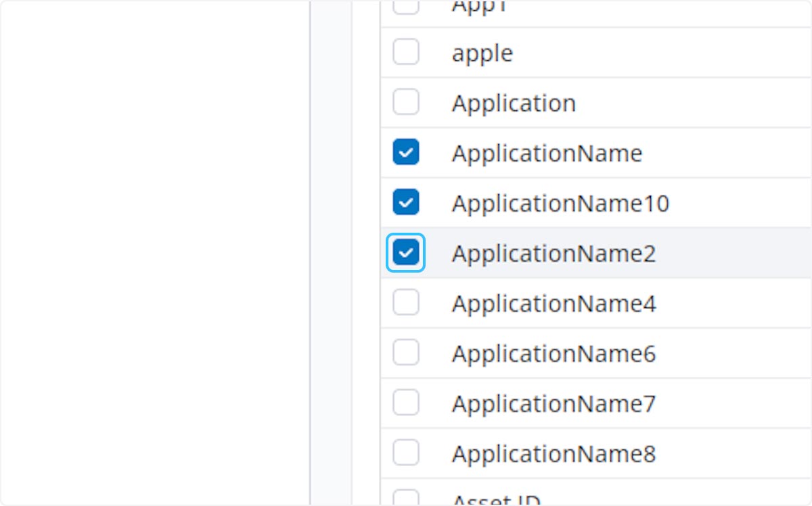The height and width of the screenshot is (506, 812).
Task: Click the highlighted ApplicationName2 label
Action: [x=554, y=254]
